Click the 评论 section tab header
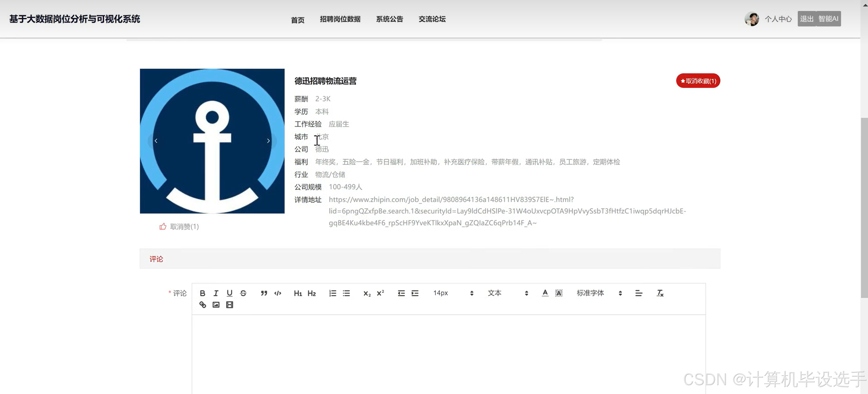 156,259
